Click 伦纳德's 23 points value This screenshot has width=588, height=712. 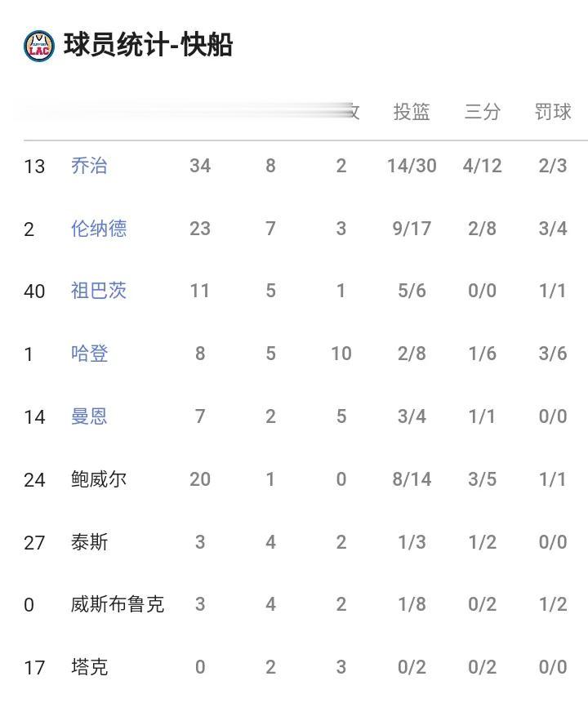200,229
